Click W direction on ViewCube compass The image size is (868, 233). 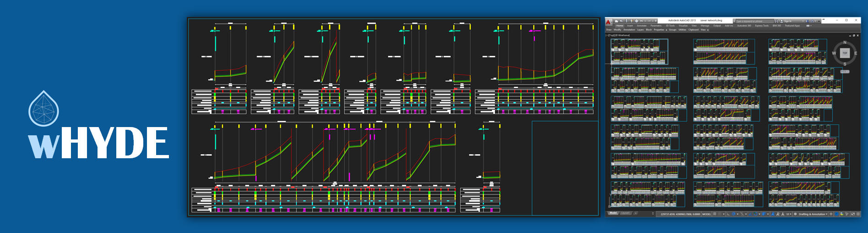pyautogui.click(x=834, y=53)
